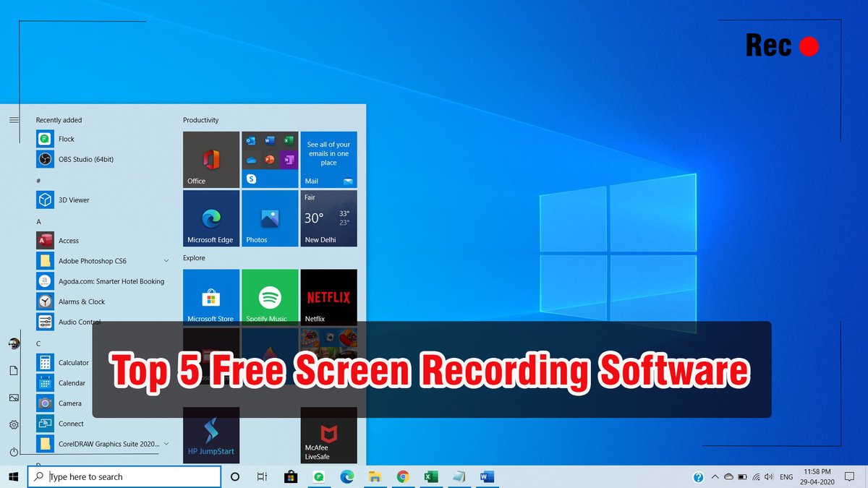Check the battery status icon
This screenshot has width=868, height=488.
(x=743, y=477)
